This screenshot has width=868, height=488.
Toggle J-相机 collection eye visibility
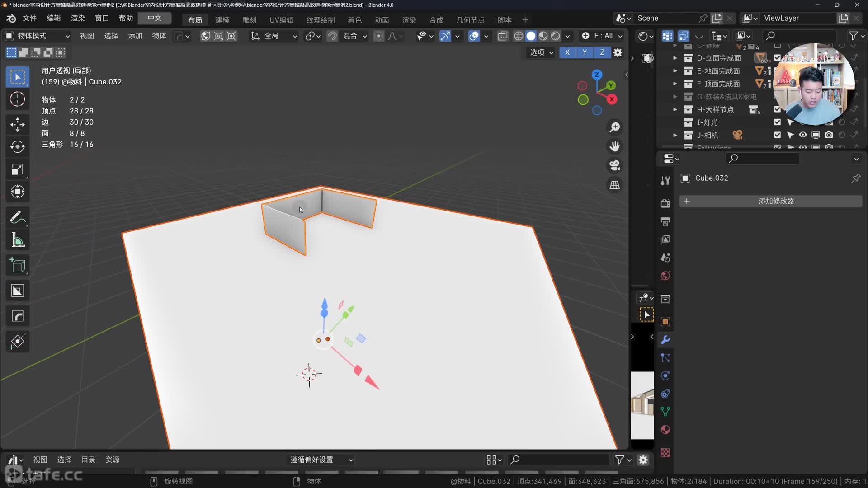click(x=802, y=135)
